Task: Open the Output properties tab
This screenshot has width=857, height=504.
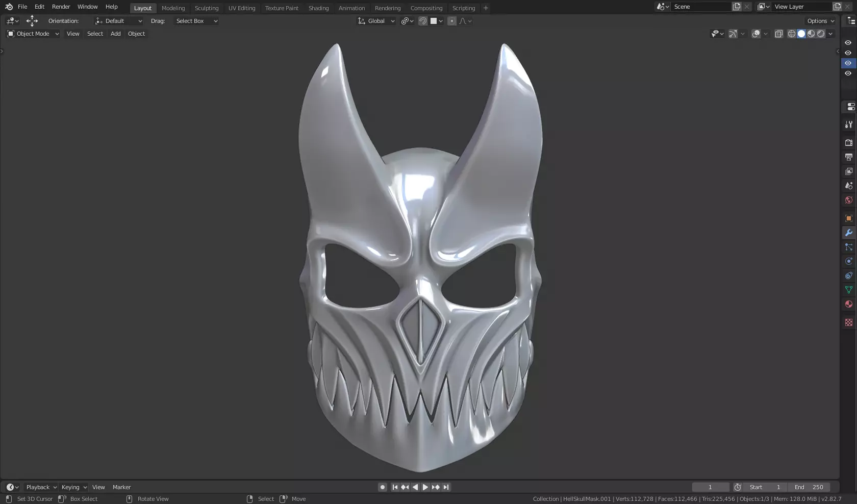Action: point(849,157)
